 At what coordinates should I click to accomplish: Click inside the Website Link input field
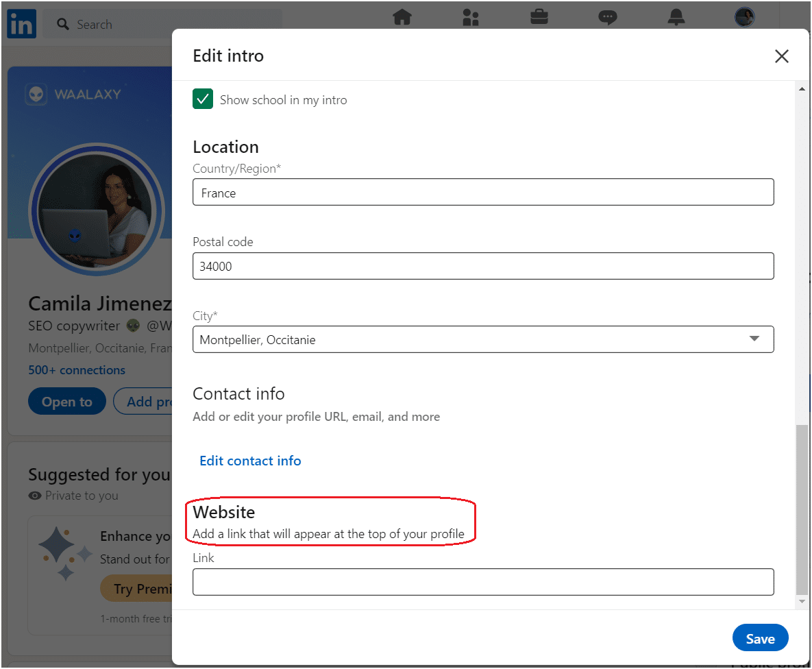[x=483, y=582]
